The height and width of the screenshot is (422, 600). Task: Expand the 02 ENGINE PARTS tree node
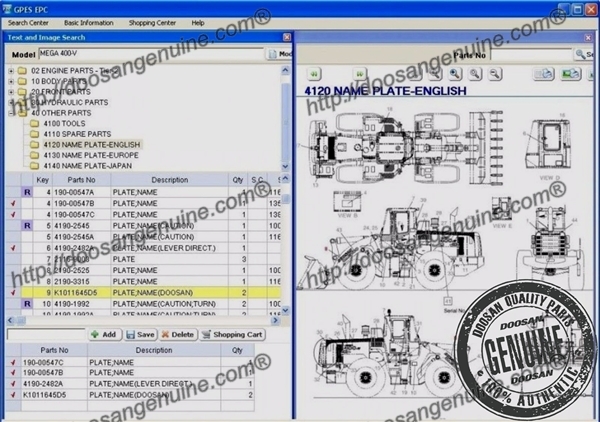pyautogui.click(x=11, y=71)
